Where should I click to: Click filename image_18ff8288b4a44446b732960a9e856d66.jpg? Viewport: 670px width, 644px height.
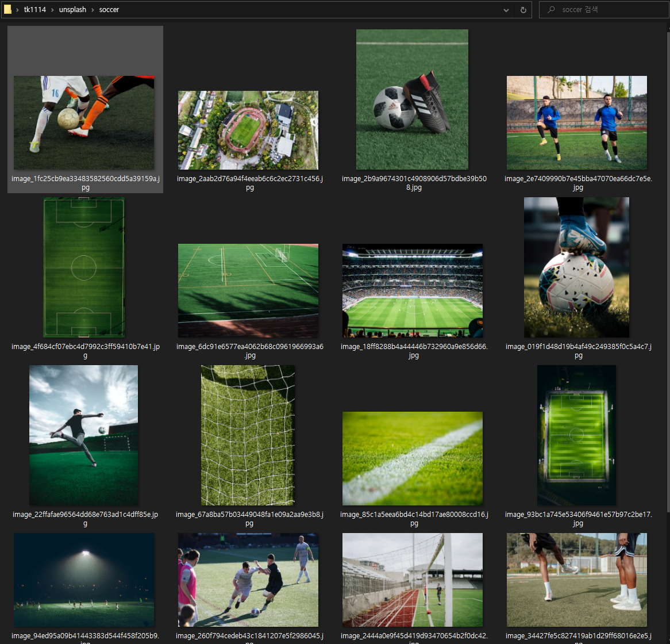click(x=414, y=351)
